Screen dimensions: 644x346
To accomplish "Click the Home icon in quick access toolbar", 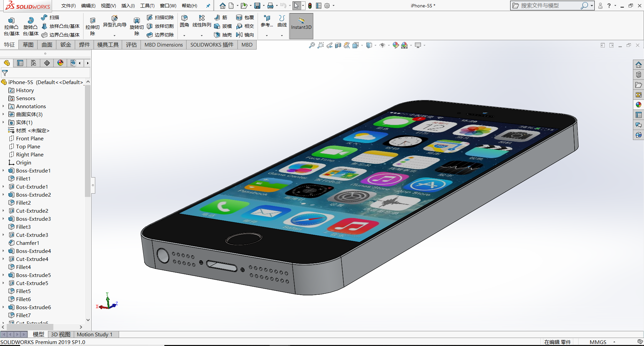I will tap(222, 6).
